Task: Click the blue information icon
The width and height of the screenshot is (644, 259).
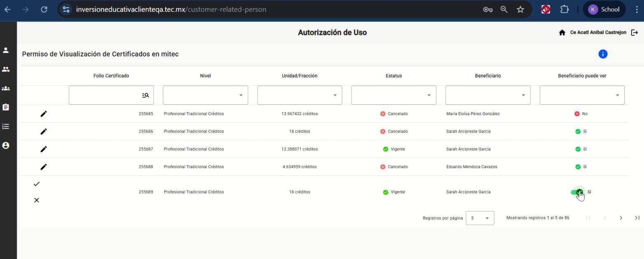Action: point(603,54)
